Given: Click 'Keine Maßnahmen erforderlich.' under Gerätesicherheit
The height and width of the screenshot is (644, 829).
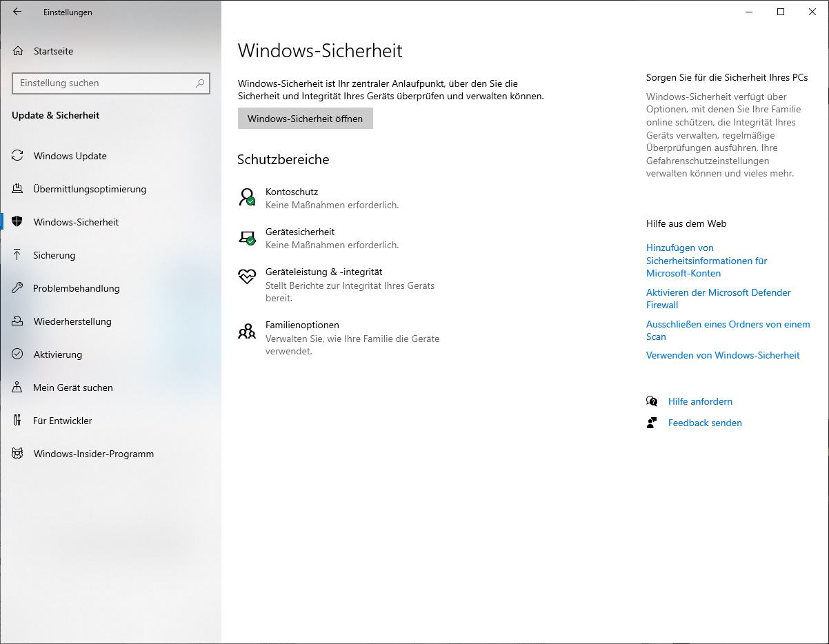Looking at the screenshot, I should (332, 245).
